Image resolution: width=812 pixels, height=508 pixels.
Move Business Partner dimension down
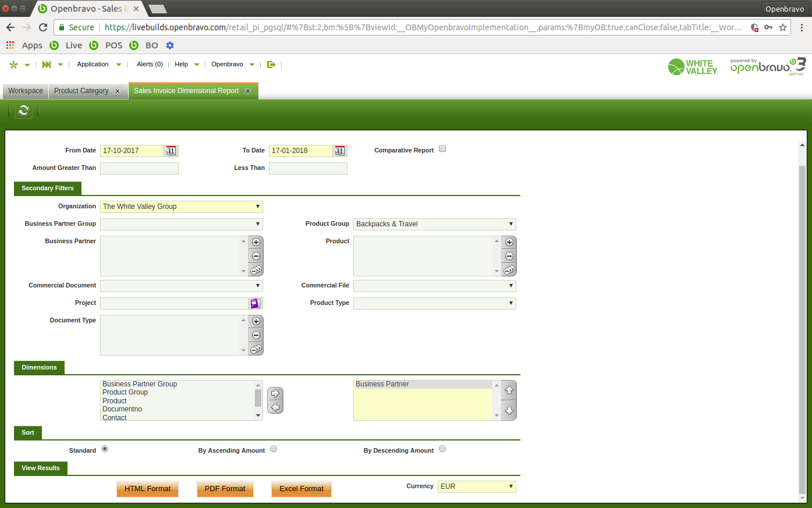point(509,410)
